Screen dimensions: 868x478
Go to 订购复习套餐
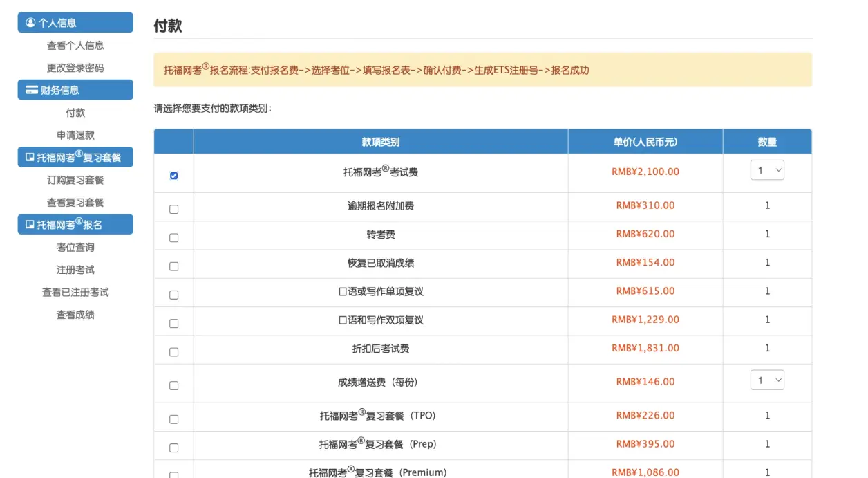[75, 180]
